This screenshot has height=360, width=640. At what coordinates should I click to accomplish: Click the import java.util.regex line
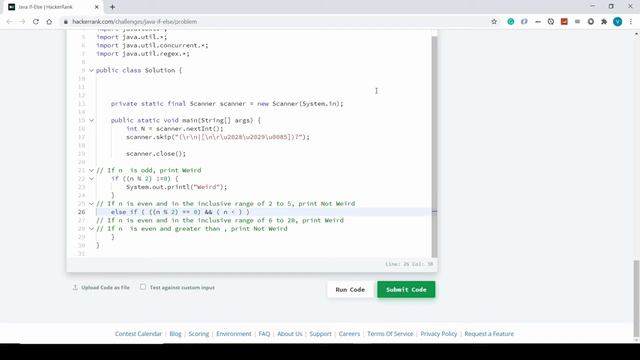(x=143, y=54)
